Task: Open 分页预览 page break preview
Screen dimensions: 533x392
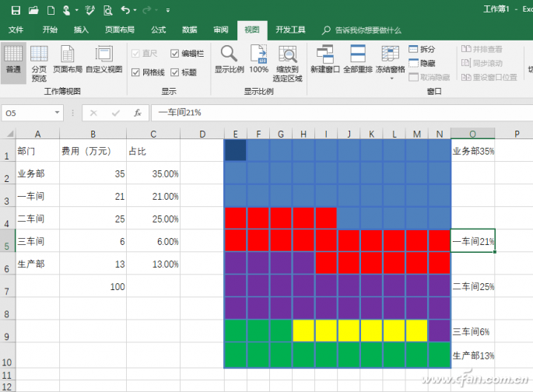Action: coord(39,64)
